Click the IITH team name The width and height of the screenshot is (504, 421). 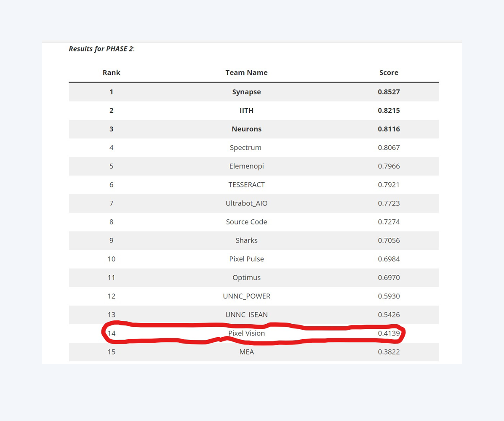click(246, 110)
